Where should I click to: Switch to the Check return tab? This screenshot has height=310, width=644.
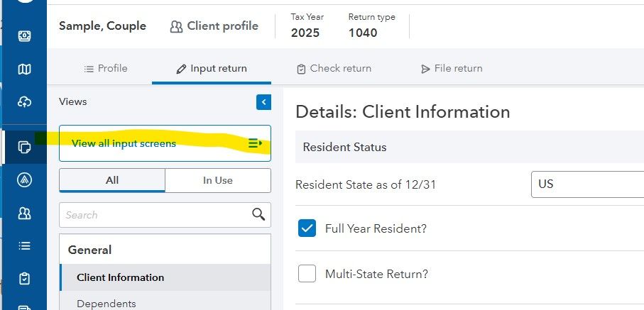click(x=334, y=69)
